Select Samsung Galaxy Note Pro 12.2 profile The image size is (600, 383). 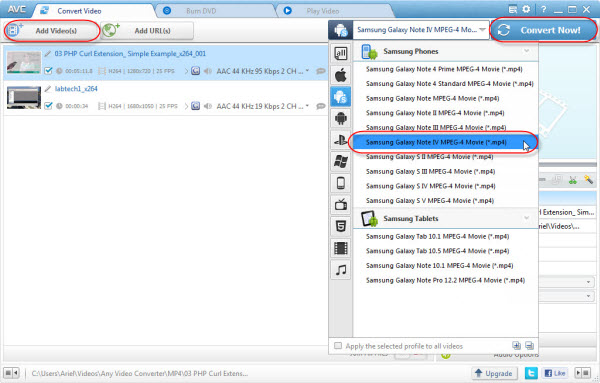click(x=445, y=280)
